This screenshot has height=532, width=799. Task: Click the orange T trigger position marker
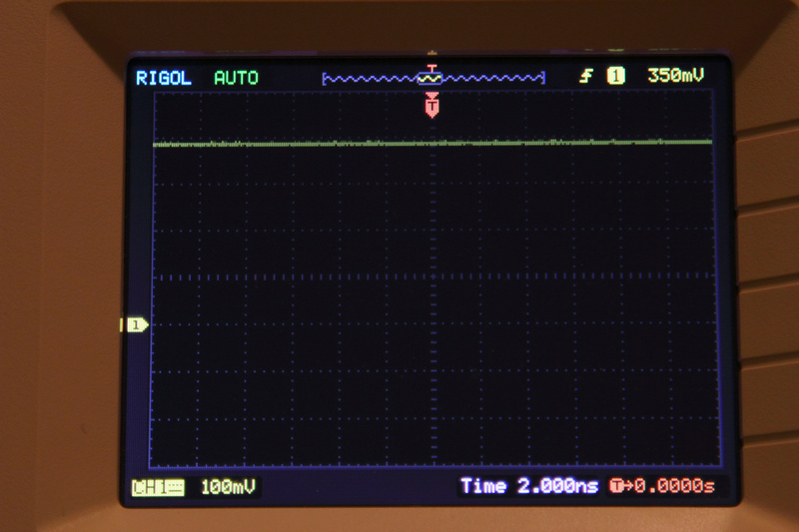[431, 105]
